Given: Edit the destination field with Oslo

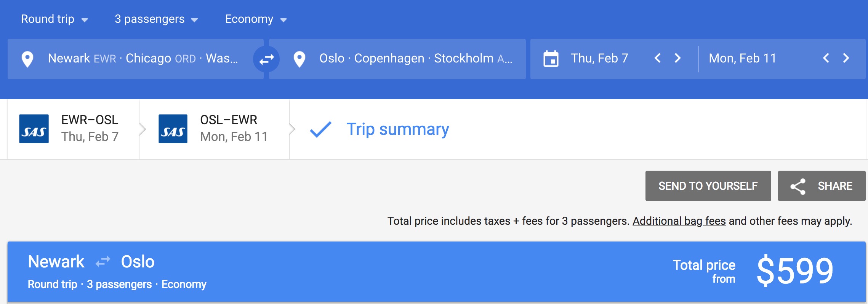Looking at the screenshot, I should [x=415, y=59].
